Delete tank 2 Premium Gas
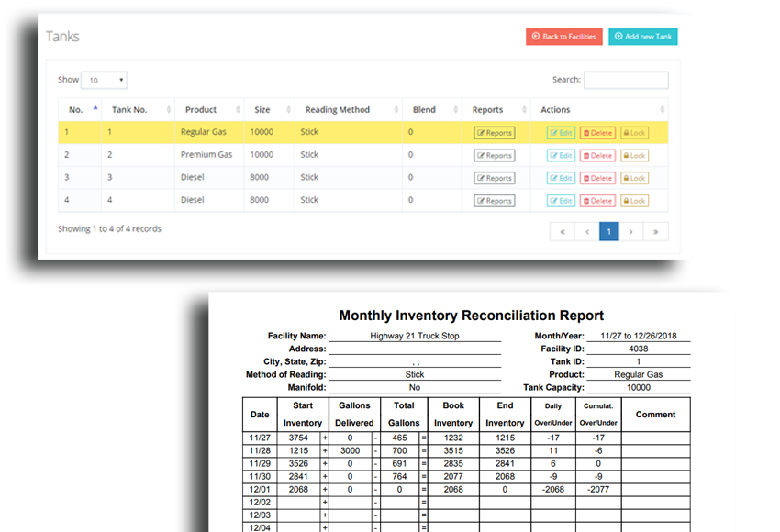The image size is (780, 532). (597, 156)
